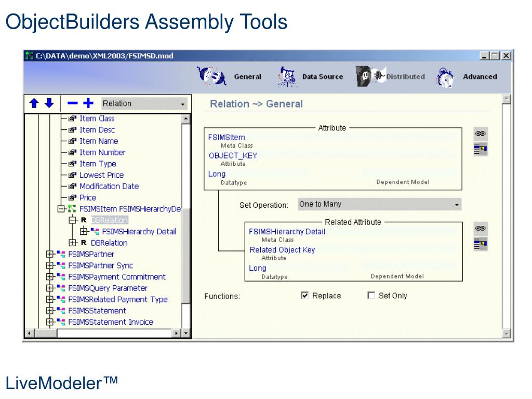Image resolution: width=532 pixels, height=399 pixels.
Task: Click the FSIMSItem FSIMSHierarchyDe relation icon
Action: (72, 209)
